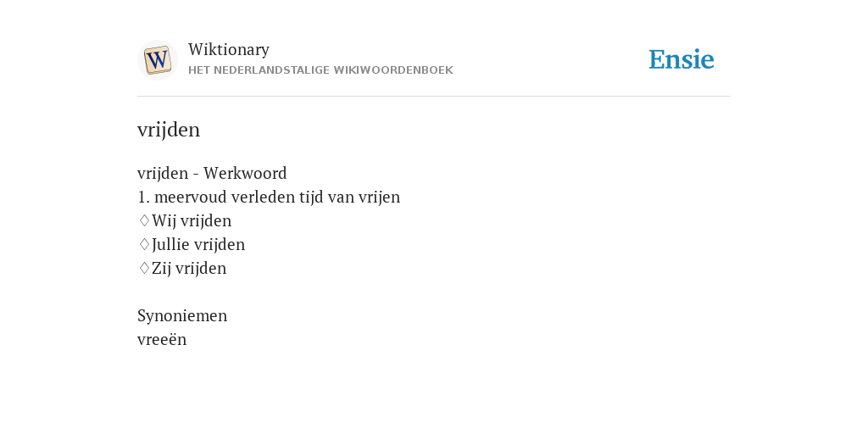Click the example text 'Jullie vrijden'
Image resolution: width=868 pixels, height=434 pixels.
198,245
